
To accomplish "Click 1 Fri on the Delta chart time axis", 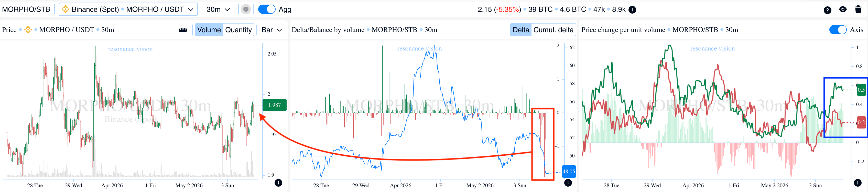I will (440, 185).
